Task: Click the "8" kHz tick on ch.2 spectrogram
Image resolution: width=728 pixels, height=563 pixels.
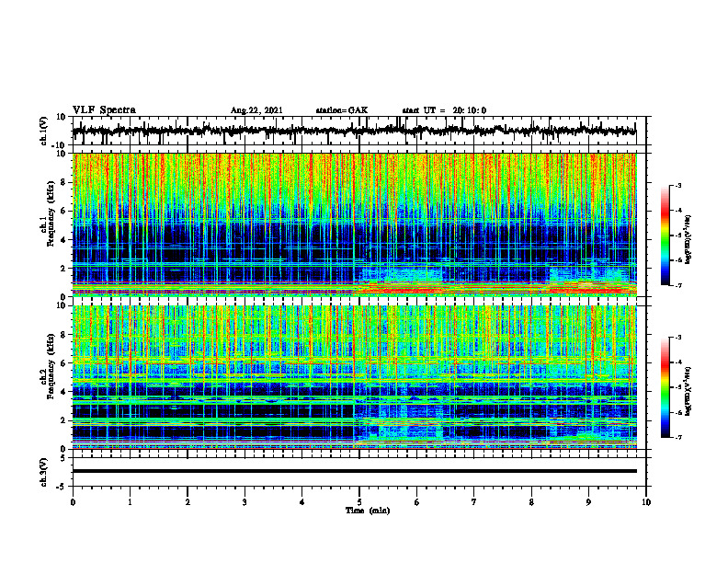Action: point(63,335)
